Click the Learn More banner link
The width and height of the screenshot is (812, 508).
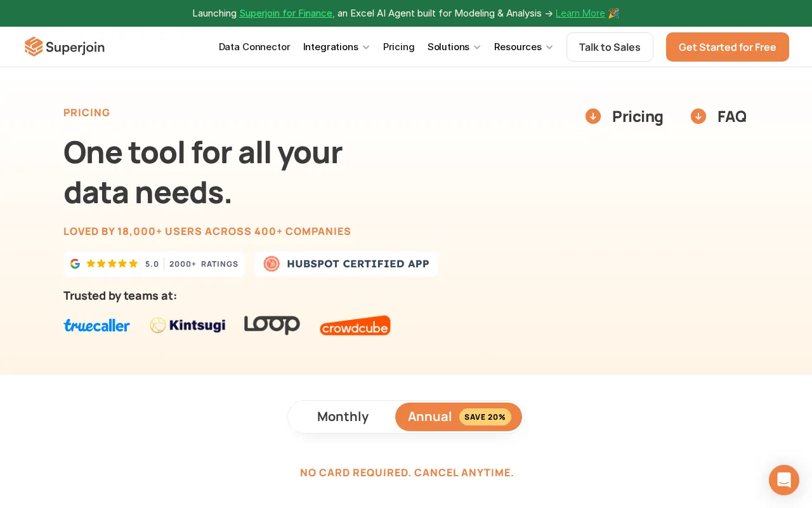580,13
